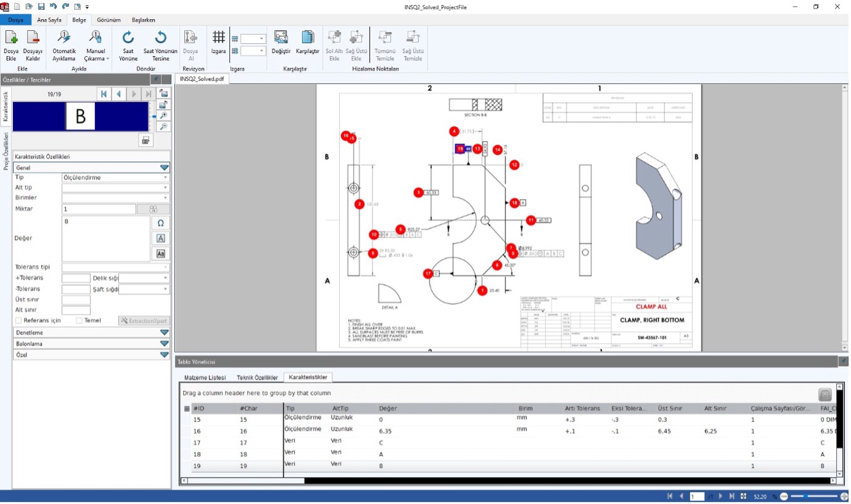Click the zoom-in magnifier in the Karakteristik panel
The image size is (851, 504).
pos(163,115)
